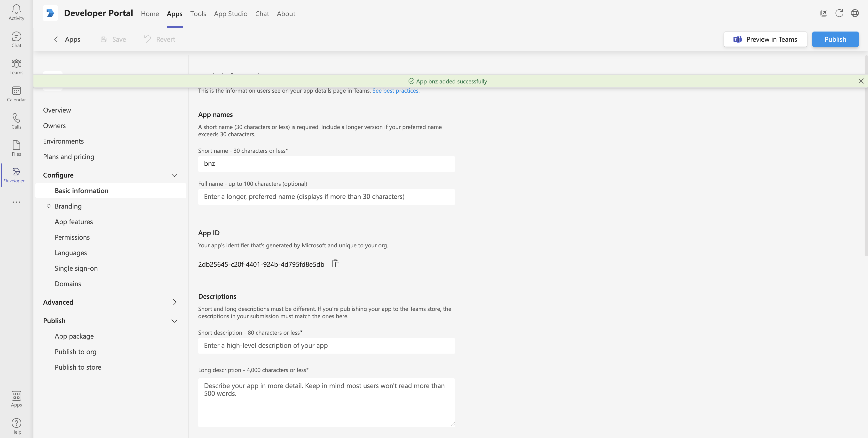Open the Activity pane

coord(16,12)
